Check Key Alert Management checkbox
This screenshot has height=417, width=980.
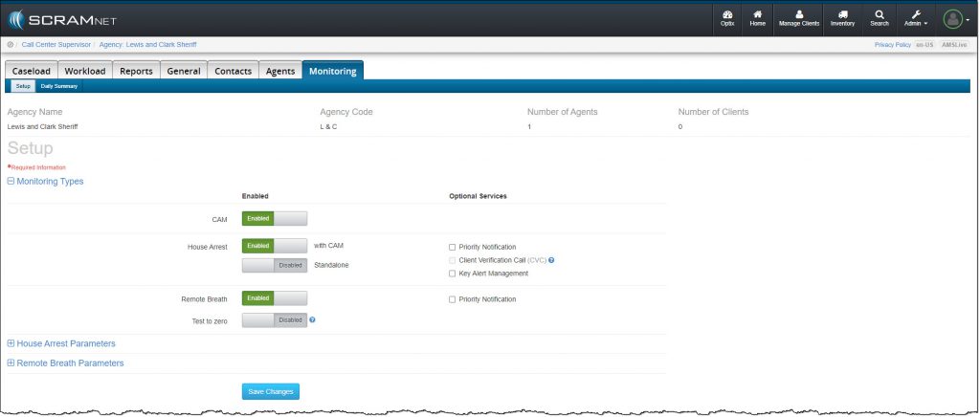pos(452,274)
